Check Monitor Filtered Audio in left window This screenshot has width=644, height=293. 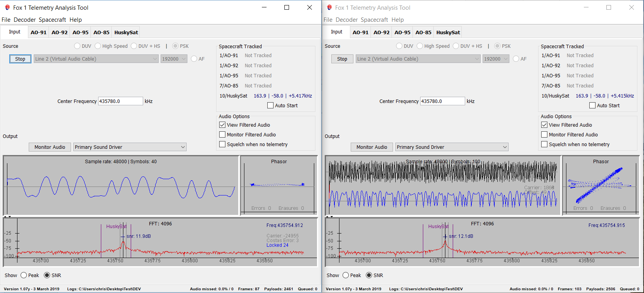(x=222, y=134)
